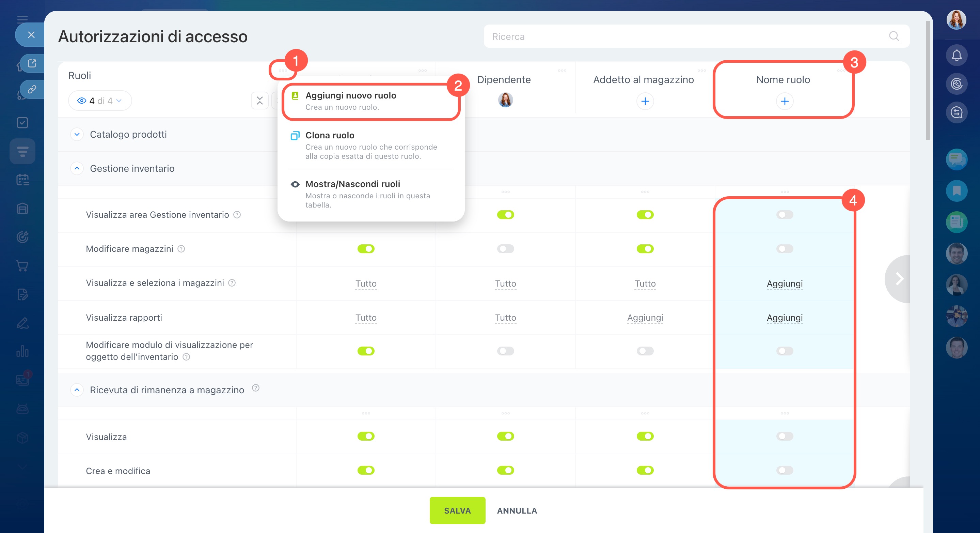The width and height of the screenshot is (980, 533).
Task: Click the plus icon under Nome ruolo
Action: tap(785, 101)
